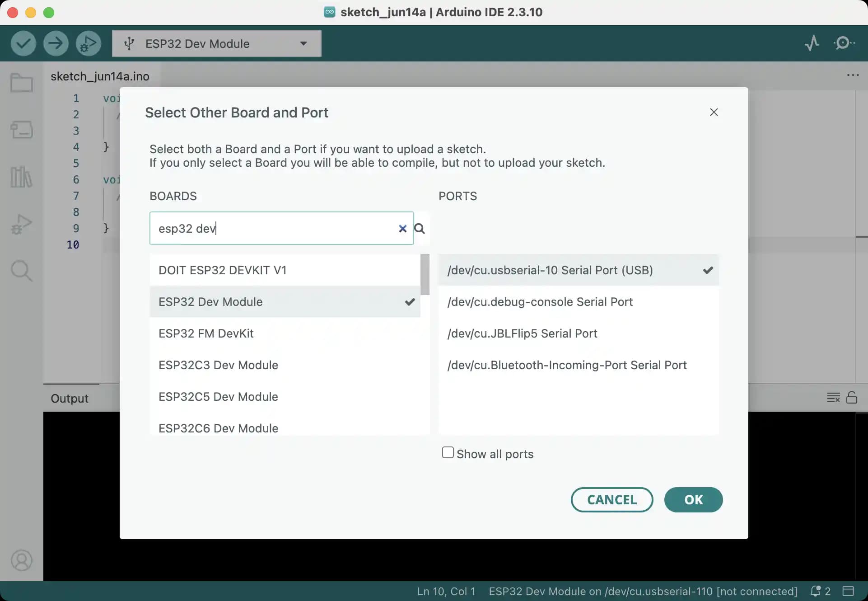Select ESP32 FM DevKit board

pyautogui.click(x=285, y=333)
